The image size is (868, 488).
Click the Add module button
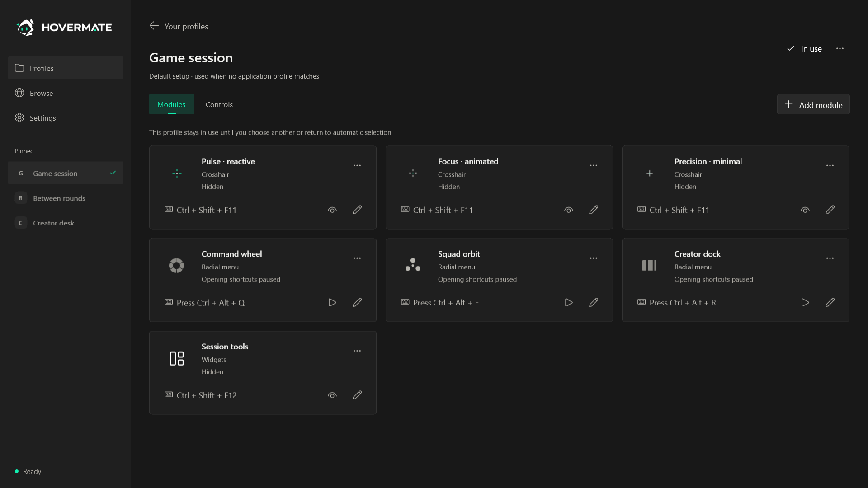coord(813,104)
